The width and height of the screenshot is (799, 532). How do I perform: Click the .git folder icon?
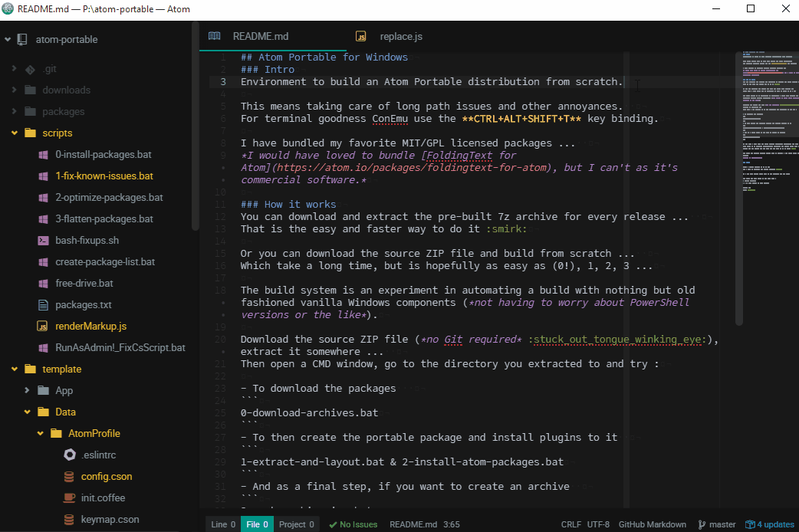pos(30,69)
